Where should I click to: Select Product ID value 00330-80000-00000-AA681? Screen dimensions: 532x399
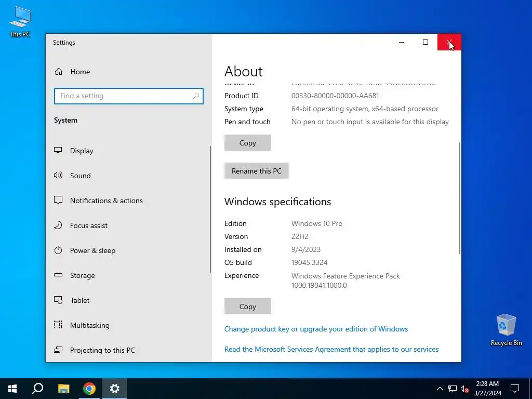335,96
